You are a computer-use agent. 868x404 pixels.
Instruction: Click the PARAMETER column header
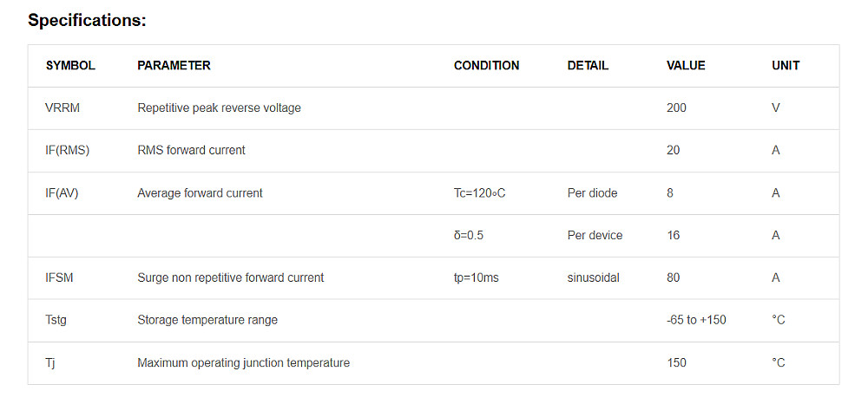[x=174, y=66]
